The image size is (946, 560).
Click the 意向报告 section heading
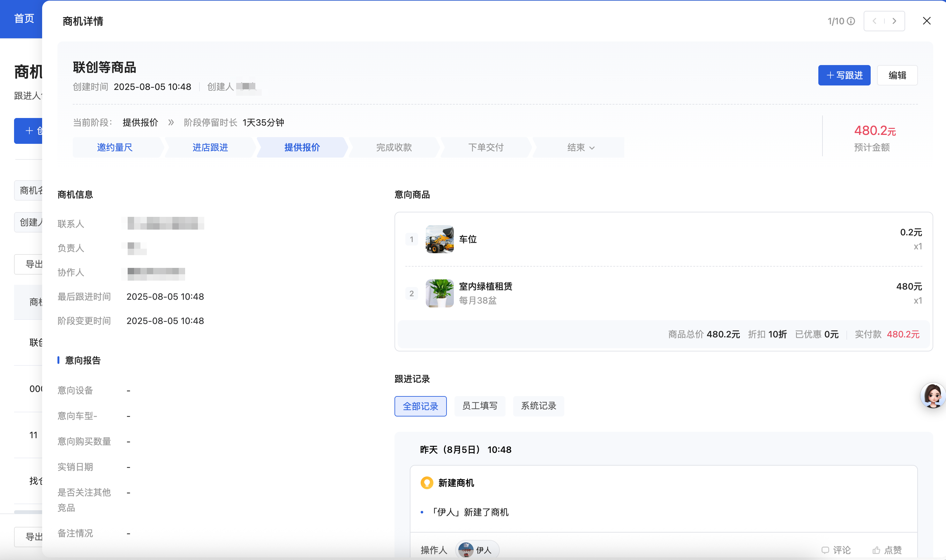(x=83, y=360)
